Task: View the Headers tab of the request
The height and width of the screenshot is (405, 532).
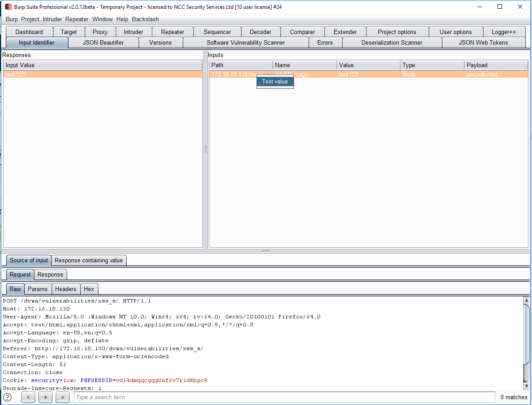Action: point(65,289)
